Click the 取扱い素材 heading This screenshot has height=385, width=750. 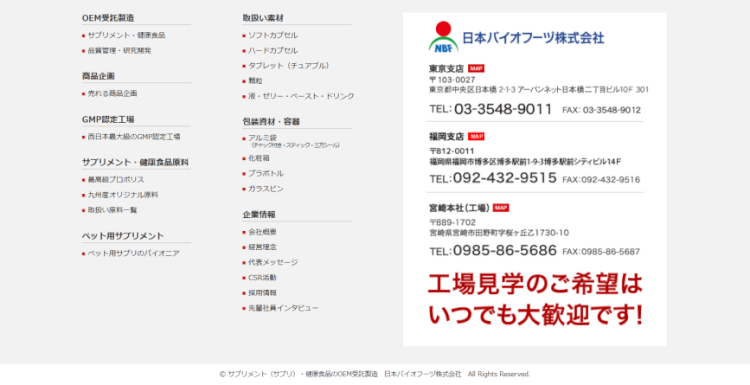click(263, 18)
